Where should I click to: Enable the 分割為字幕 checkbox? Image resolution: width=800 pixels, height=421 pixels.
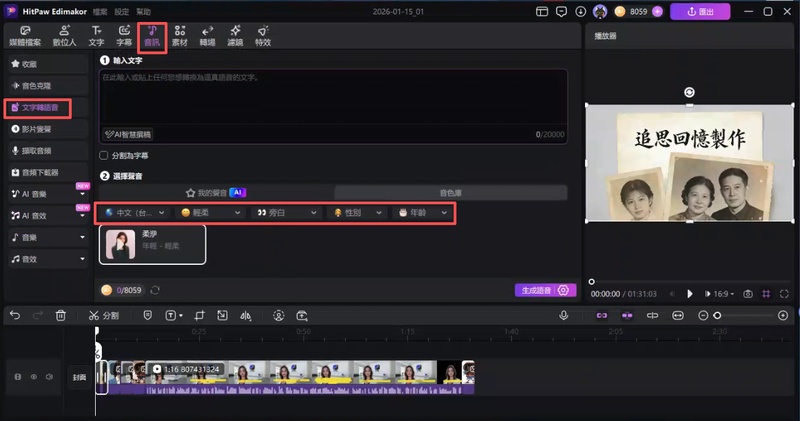(x=104, y=156)
